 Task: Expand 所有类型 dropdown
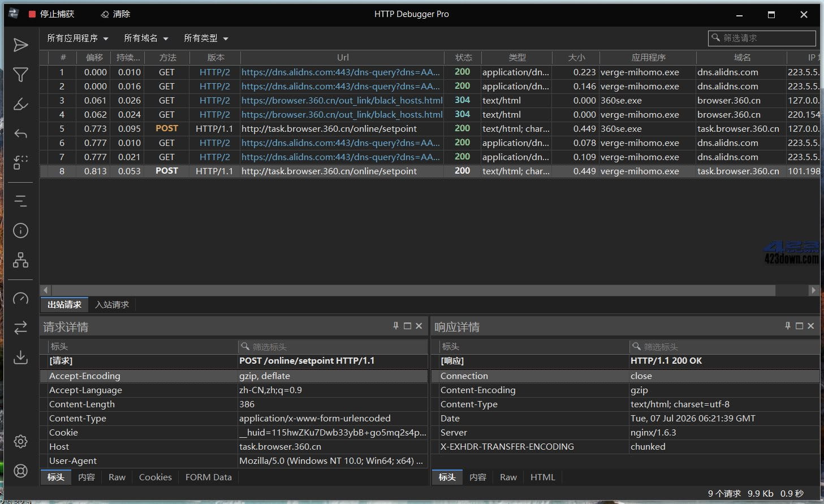[x=206, y=38]
